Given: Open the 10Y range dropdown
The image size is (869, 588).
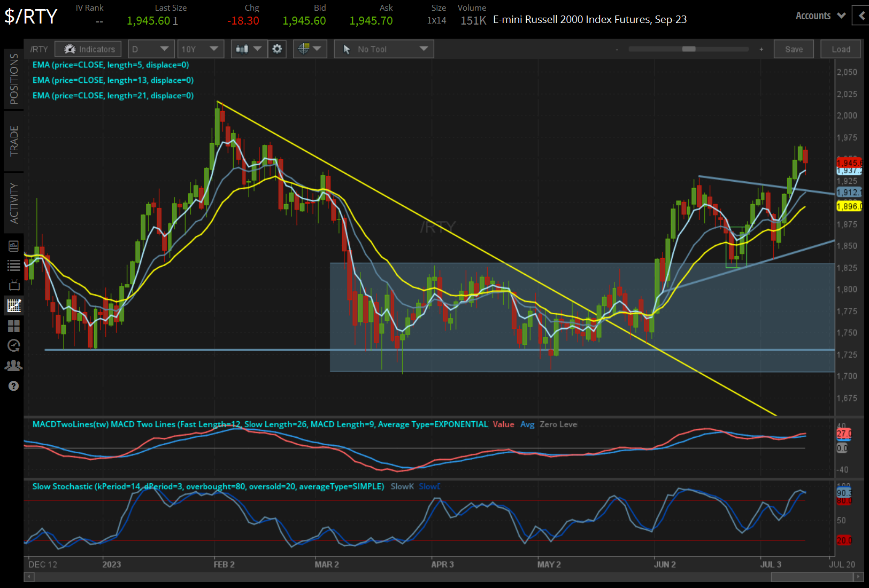Looking at the screenshot, I should point(201,49).
